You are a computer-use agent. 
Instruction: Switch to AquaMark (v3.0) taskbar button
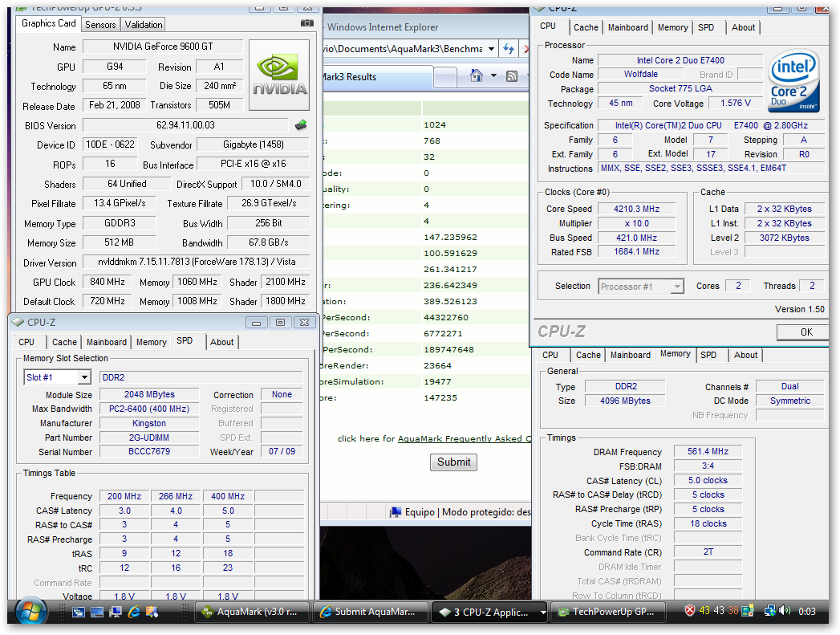253,612
